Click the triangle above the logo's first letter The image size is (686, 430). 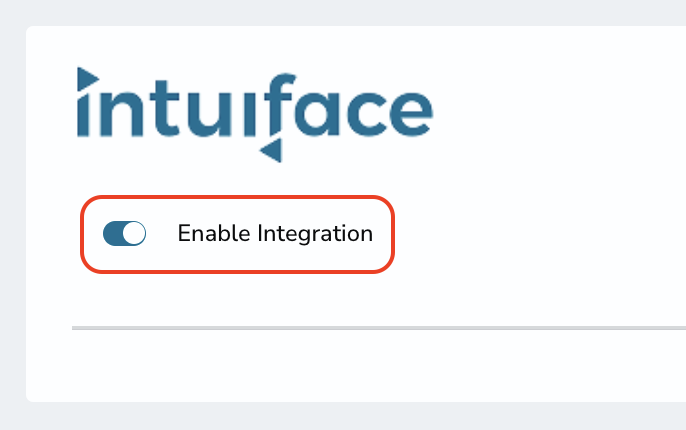coord(88,79)
